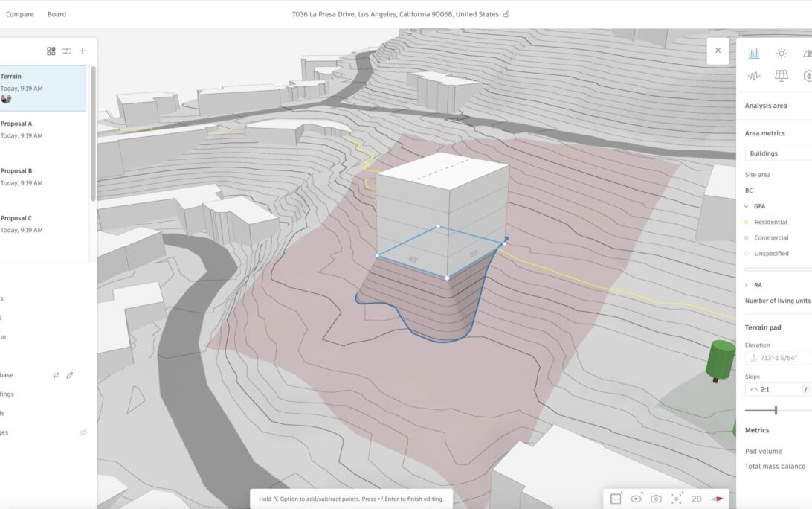Click the terrain pad Elevation input field

click(x=779, y=358)
